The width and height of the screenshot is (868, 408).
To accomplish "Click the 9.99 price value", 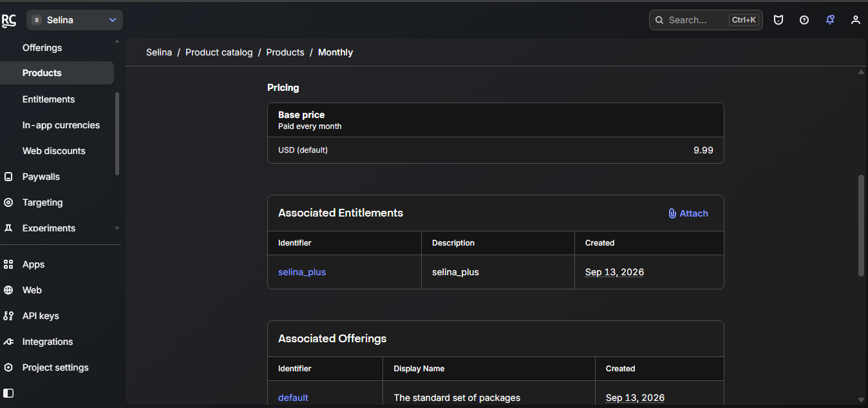I will (x=703, y=150).
